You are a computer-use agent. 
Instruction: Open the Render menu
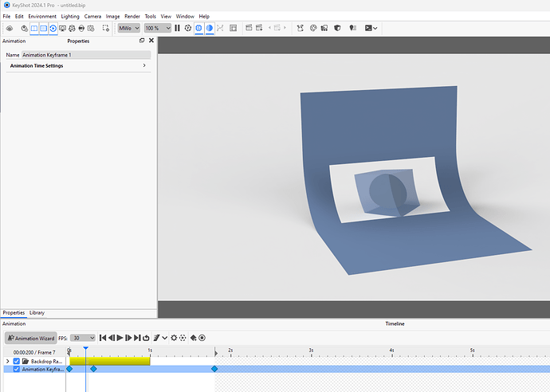pos(132,17)
